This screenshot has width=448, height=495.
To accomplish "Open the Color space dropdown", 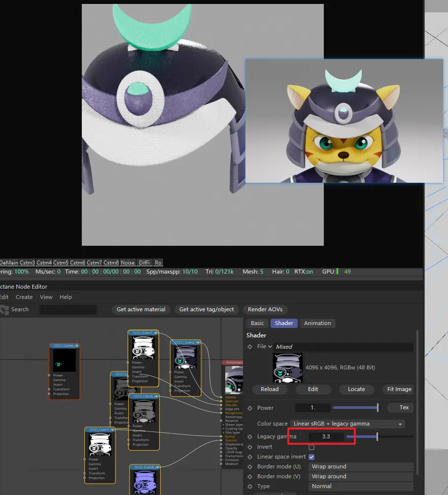I will (347, 424).
